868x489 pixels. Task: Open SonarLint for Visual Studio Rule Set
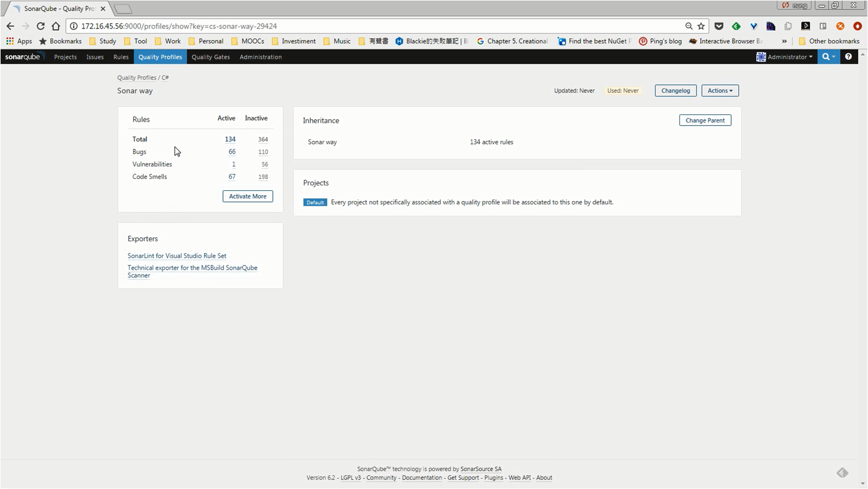point(177,256)
